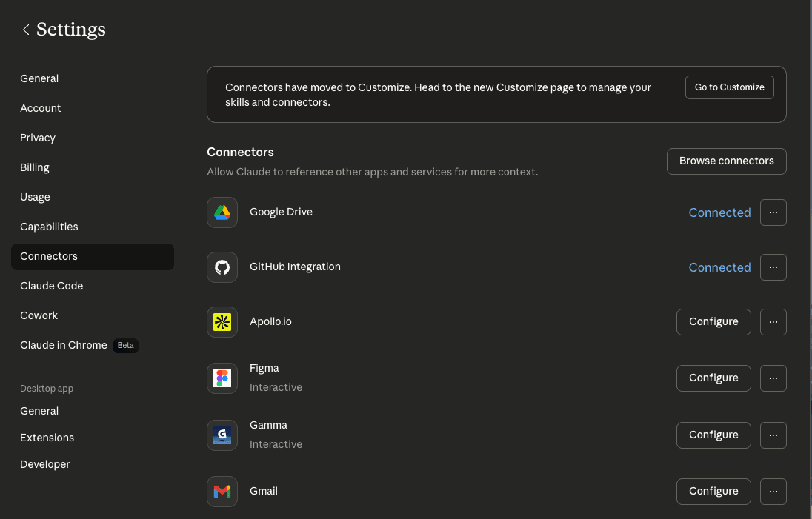Click the Apollo.io connector icon

tap(222, 322)
